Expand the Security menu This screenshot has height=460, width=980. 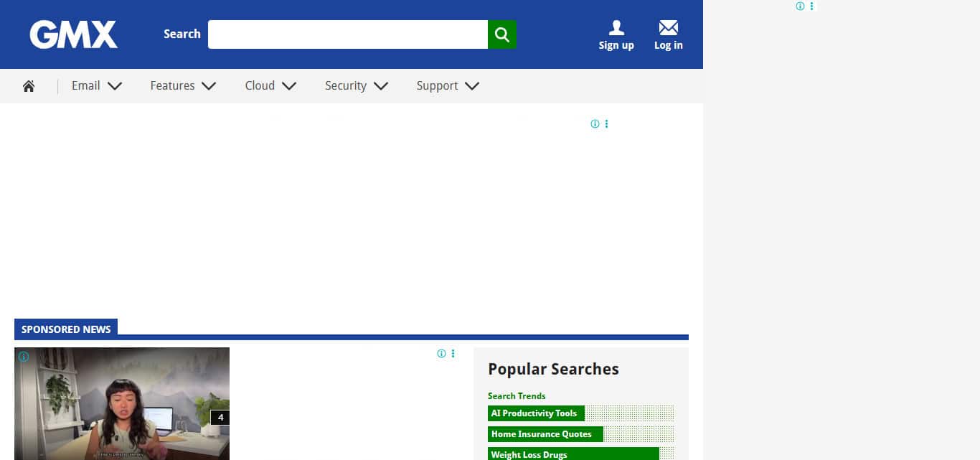357,86
